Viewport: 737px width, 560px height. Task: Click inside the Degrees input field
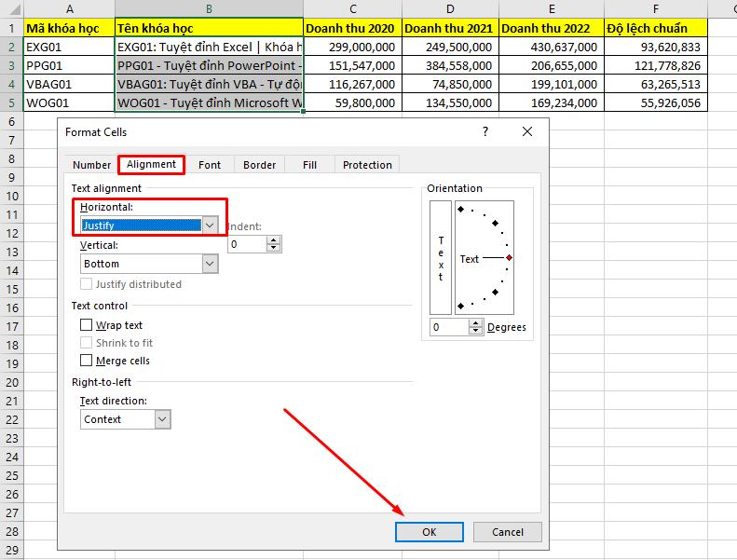tap(448, 327)
